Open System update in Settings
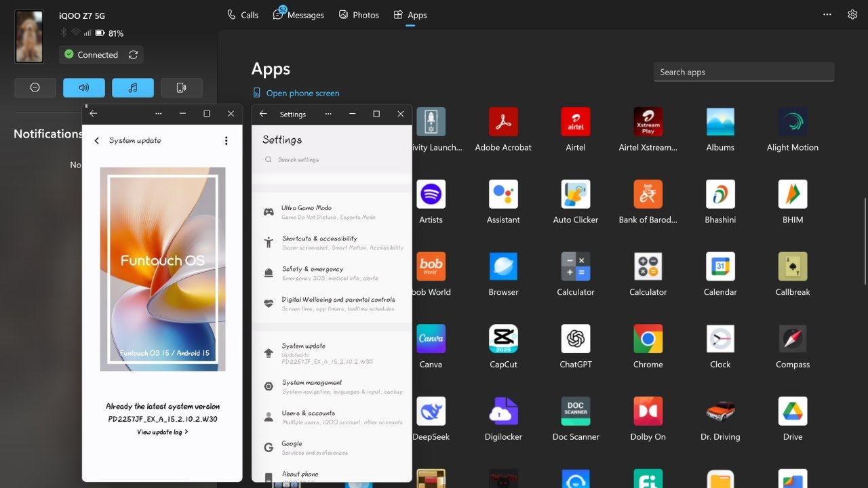The height and width of the screenshot is (488, 868). [332, 353]
